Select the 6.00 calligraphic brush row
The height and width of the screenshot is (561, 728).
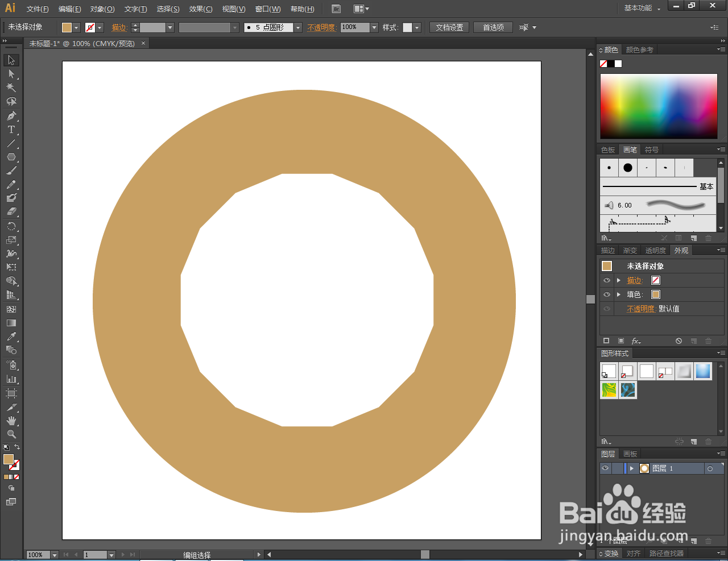(x=658, y=205)
